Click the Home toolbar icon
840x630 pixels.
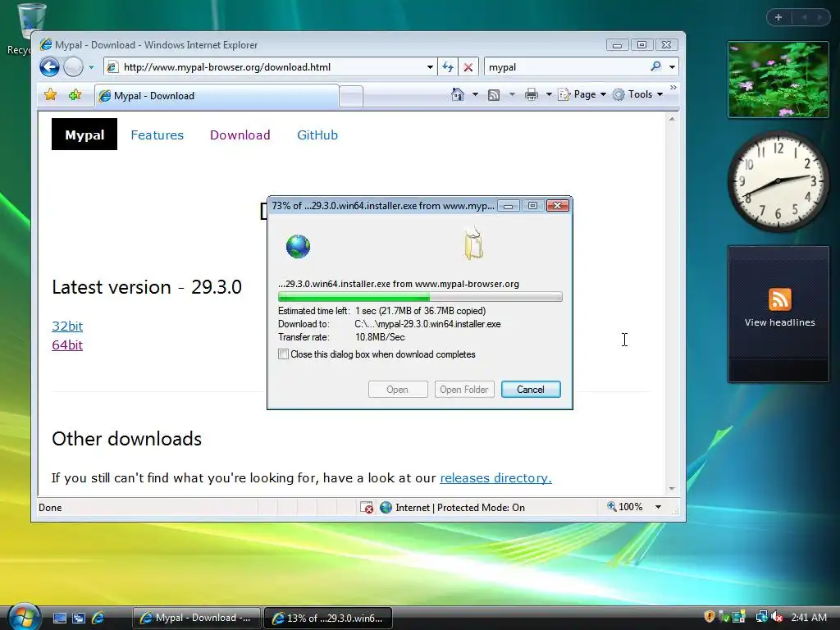click(458, 94)
